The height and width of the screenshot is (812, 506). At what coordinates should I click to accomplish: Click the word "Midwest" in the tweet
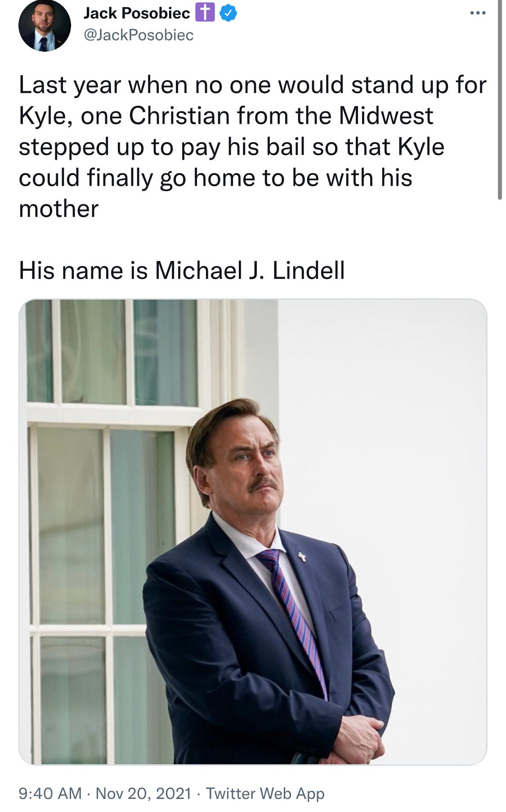pos(386,116)
